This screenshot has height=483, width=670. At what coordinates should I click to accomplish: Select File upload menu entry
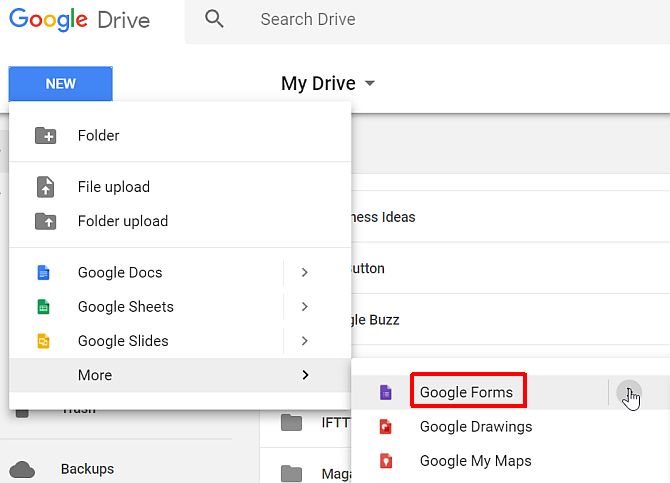pyautogui.click(x=180, y=187)
